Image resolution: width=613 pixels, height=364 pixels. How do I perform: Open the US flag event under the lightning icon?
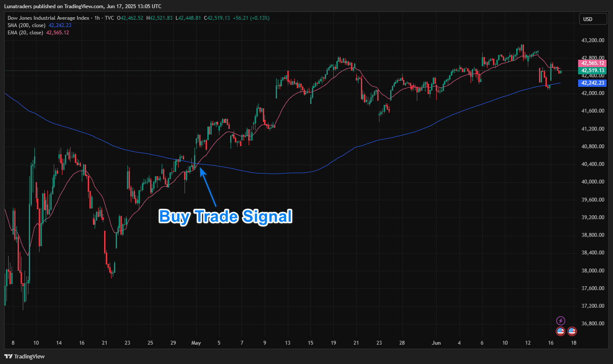point(561,331)
